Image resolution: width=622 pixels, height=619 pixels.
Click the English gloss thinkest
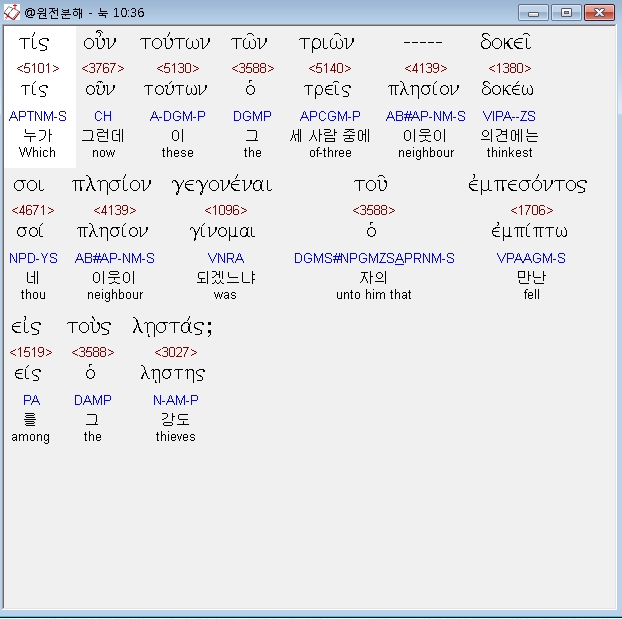pyautogui.click(x=509, y=152)
